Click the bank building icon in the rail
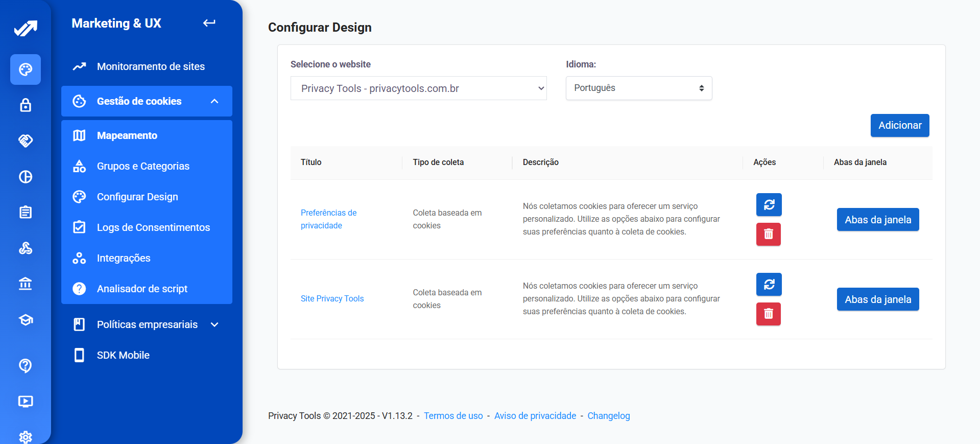This screenshot has width=980, height=444. pyautogui.click(x=26, y=284)
